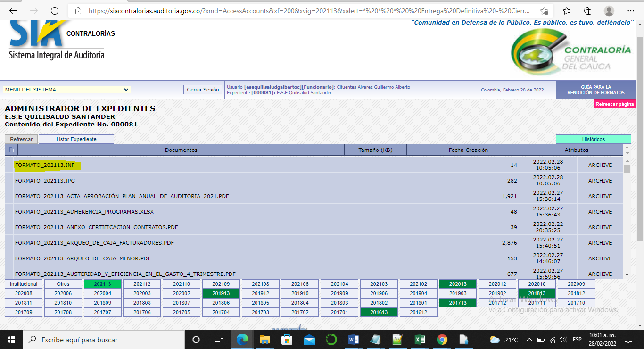Open the browser profile avatar
Image resolution: width=644 pixels, height=349 pixels.
pos(609,11)
